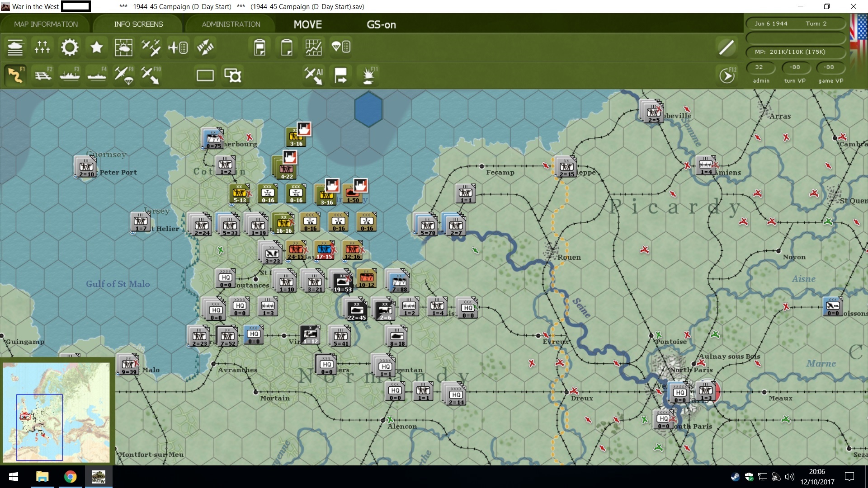Select the F11 battle explosion icon
Screen dimensions: 868x488
369,75
